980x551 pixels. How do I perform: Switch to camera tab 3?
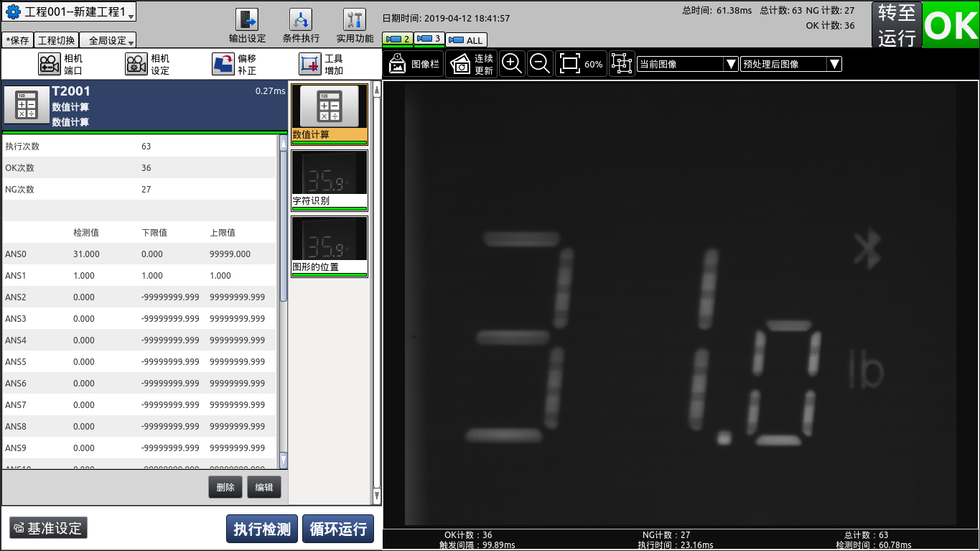429,39
